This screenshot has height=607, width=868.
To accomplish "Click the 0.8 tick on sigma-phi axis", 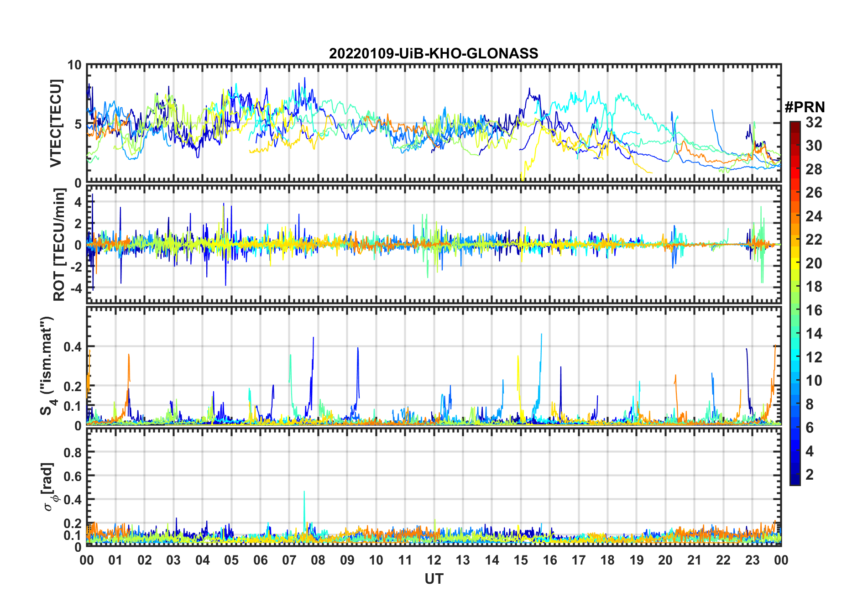I will 73,452.
